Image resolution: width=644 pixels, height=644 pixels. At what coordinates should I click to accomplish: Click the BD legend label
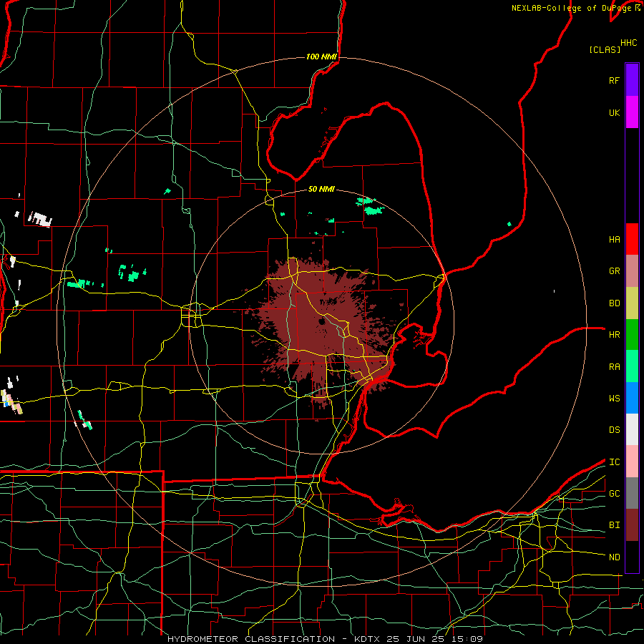(x=614, y=303)
